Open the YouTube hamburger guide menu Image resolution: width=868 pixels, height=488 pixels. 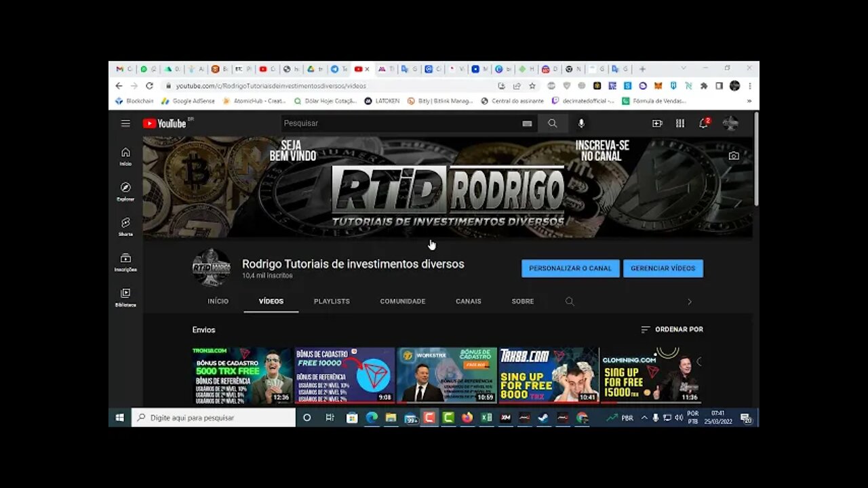125,123
